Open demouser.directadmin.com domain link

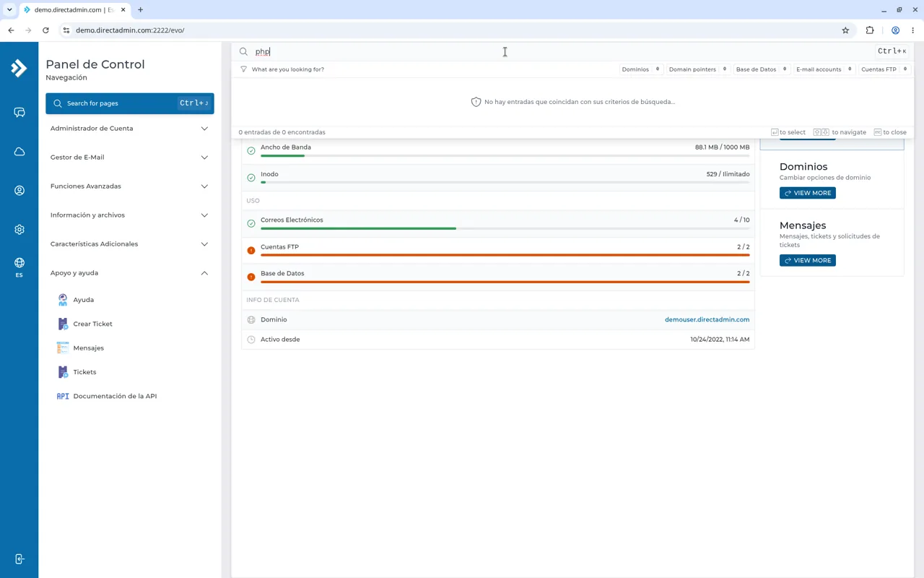coord(707,319)
